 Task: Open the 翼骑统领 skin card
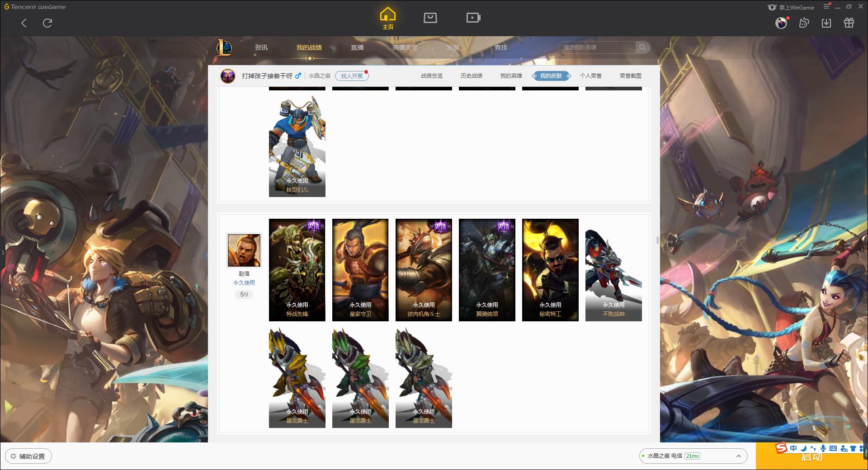487,270
